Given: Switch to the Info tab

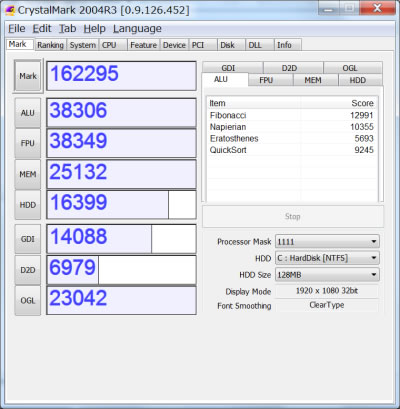Looking at the screenshot, I should [288, 45].
